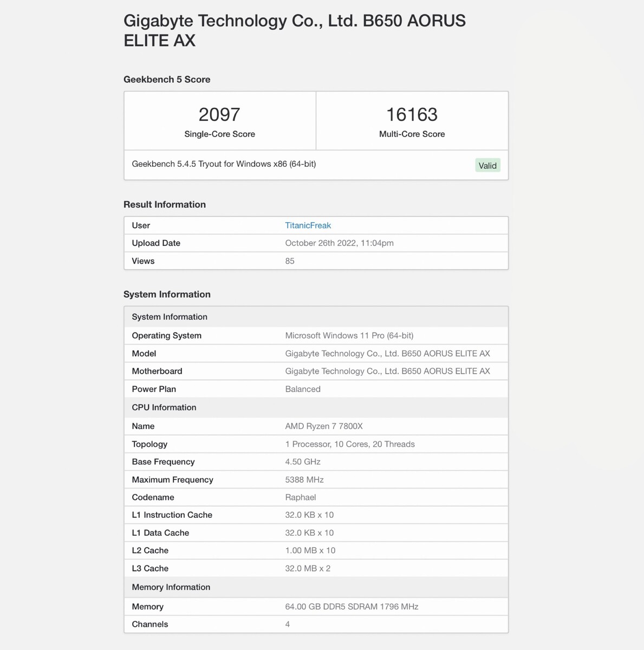The image size is (644, 650).
Task: Click the Geekbench 5 Score heading
Action: click(x=167, y=80)
